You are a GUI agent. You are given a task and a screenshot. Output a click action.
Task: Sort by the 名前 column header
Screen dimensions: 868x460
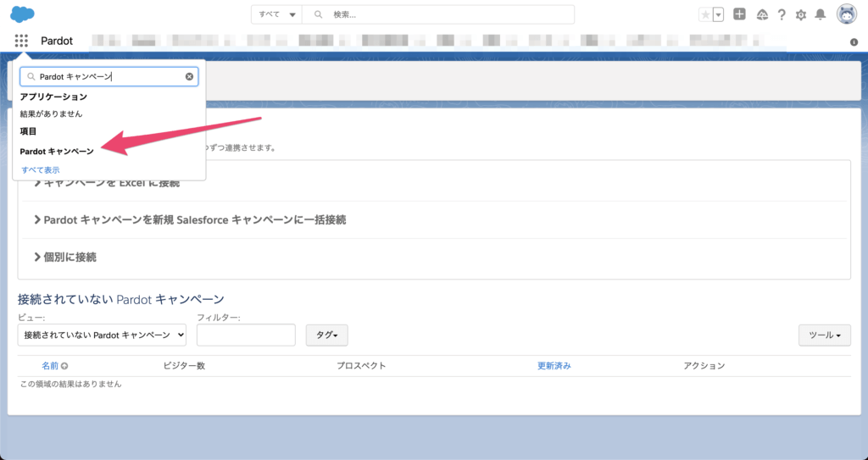pos(50,365)
